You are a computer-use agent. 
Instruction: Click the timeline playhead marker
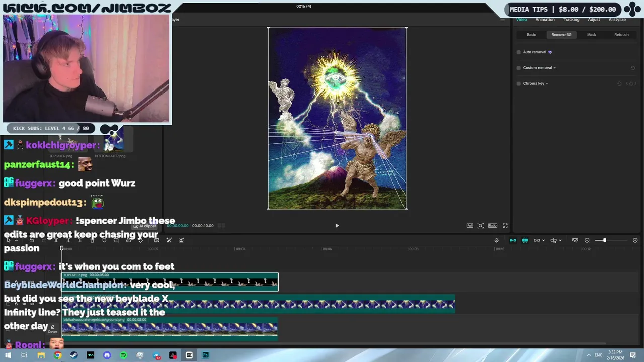point(62,248)
